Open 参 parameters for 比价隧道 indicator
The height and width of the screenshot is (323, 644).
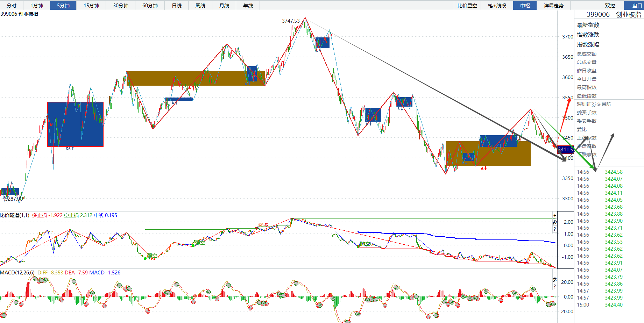point(555,222)
